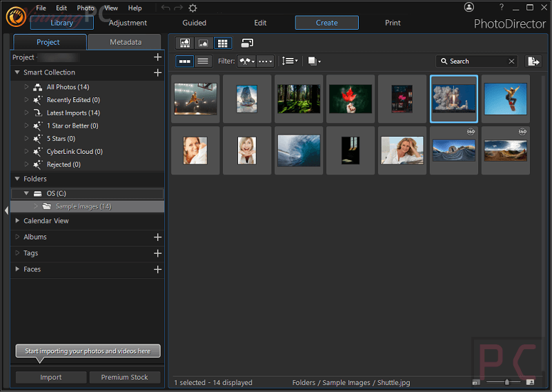Select the forest photo thumbnail

pos(299,99)
